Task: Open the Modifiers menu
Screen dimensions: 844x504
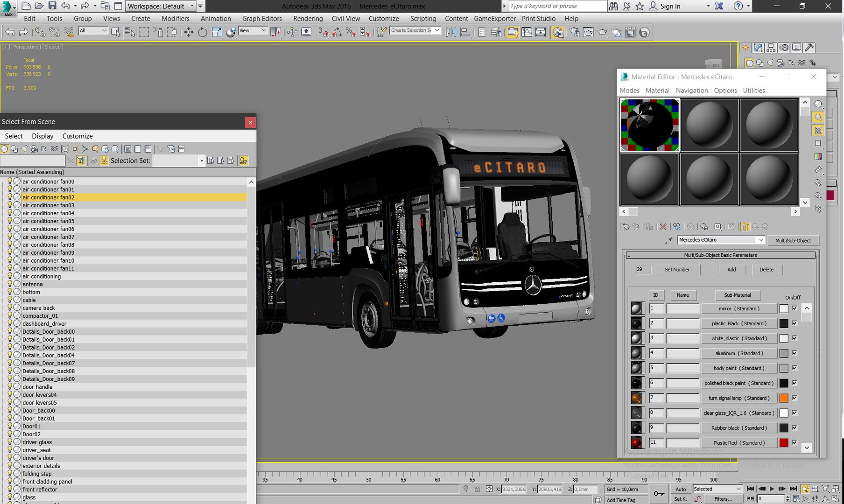Action: [176, 19]
